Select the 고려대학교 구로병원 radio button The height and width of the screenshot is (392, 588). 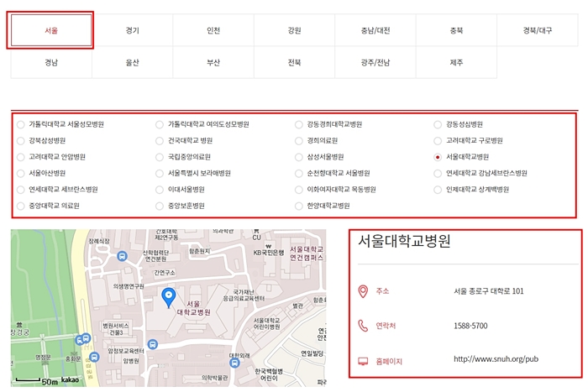coord(438,141)
